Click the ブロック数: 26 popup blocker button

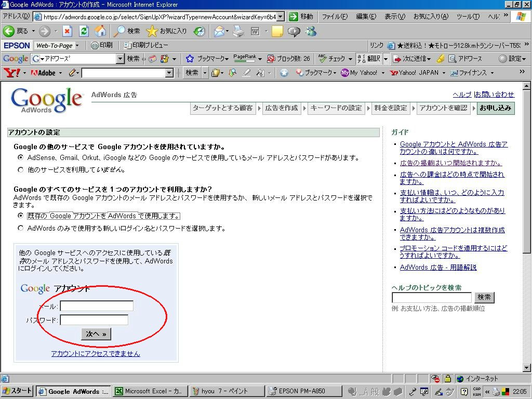pyautogui.click(x=288, y=59)
